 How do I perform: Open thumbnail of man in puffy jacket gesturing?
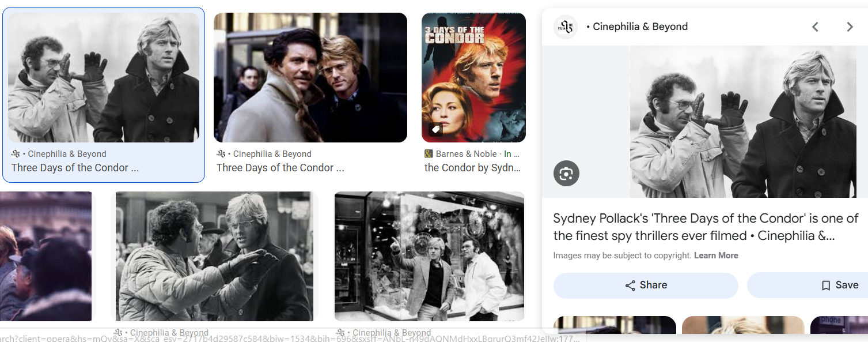pyautogui.click(x=214, y=257)
